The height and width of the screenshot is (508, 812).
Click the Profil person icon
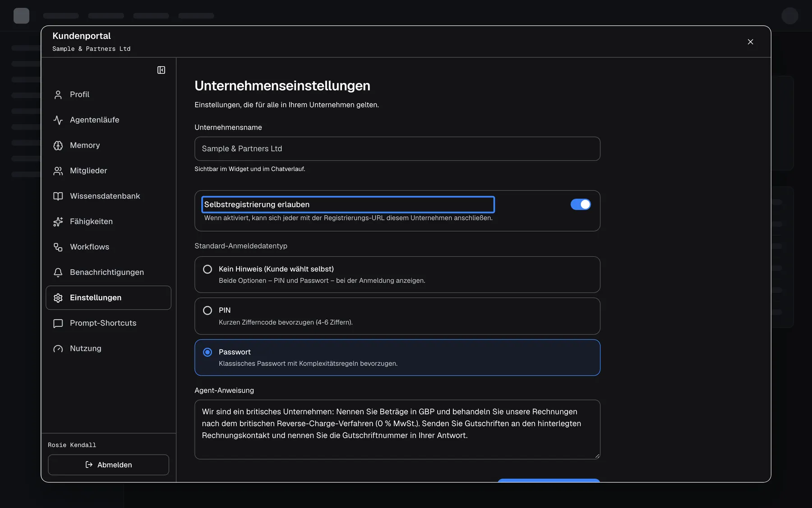point(58,95)
